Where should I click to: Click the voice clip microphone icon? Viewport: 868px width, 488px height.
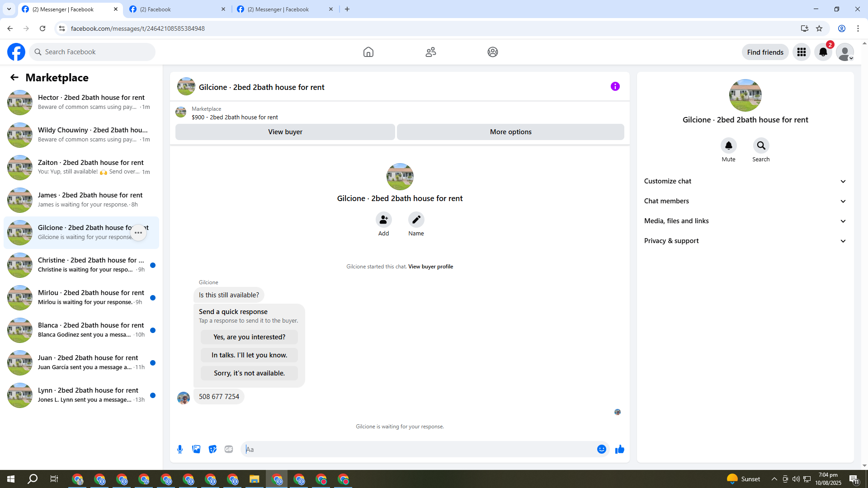(180, 449)
